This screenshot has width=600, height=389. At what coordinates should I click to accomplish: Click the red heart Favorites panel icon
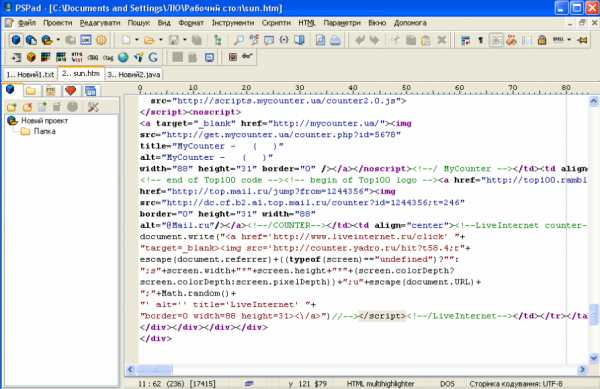point(70,91)
